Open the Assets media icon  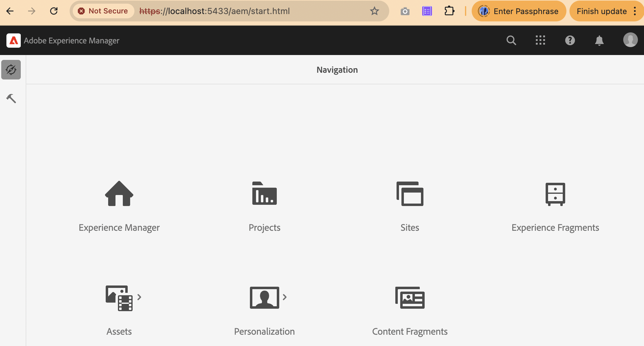pyautogui.click(x=119, y=298)
